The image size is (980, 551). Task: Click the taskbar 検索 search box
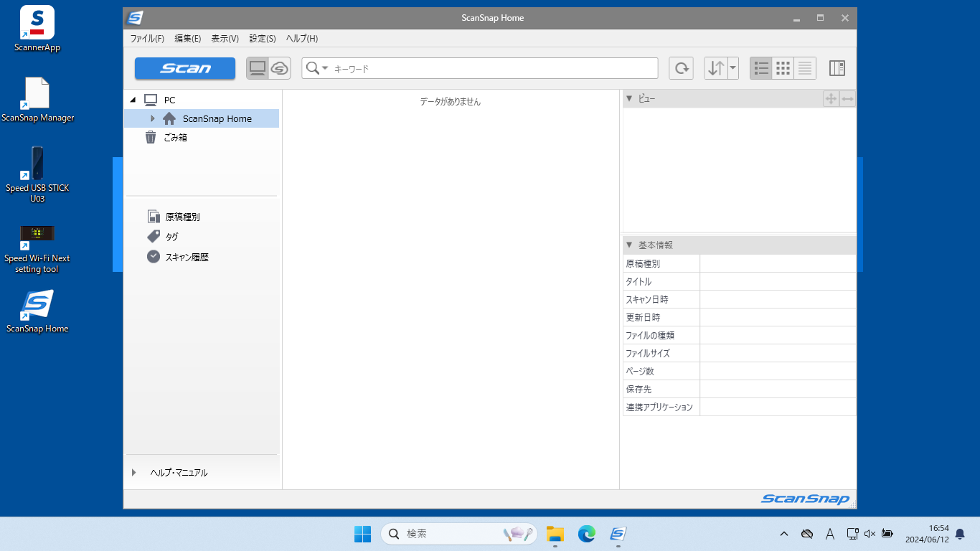(x=458, y=534)
